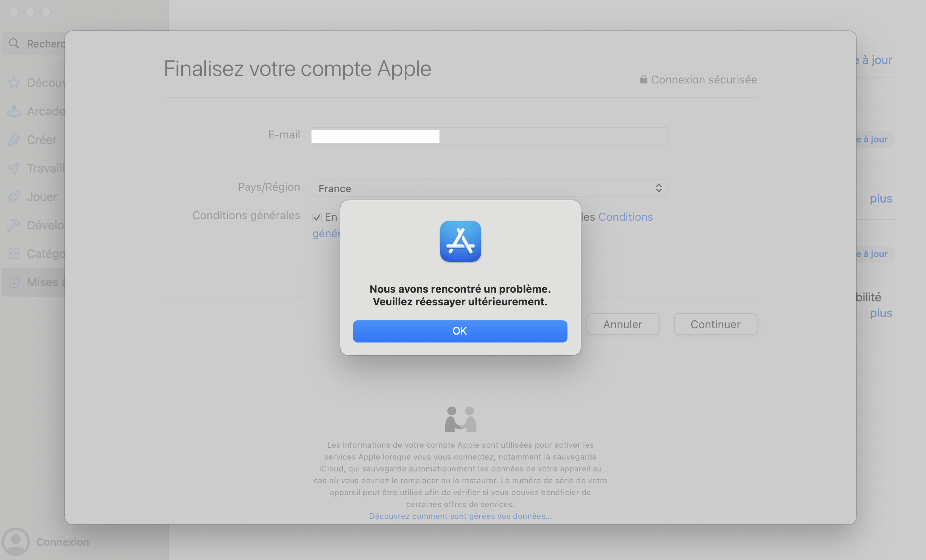
Task: Select the Développer hammer icon
Action: (x=14, y=225)
